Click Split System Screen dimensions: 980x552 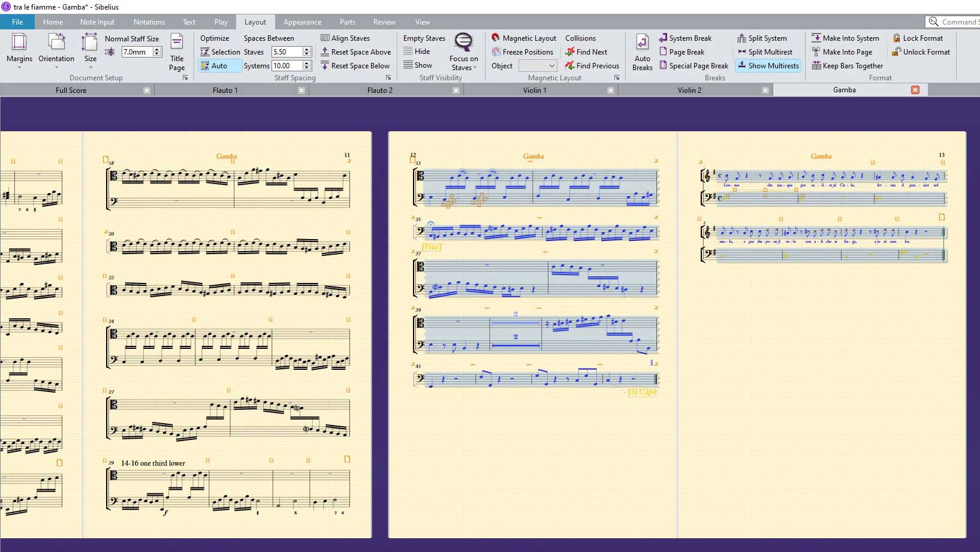point(762,38)
